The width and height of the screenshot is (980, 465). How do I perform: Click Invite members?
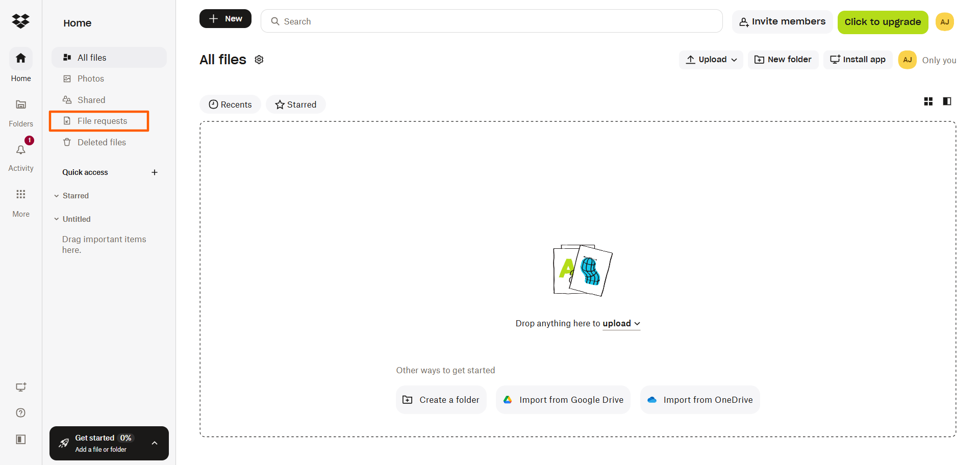click(783, 22)
